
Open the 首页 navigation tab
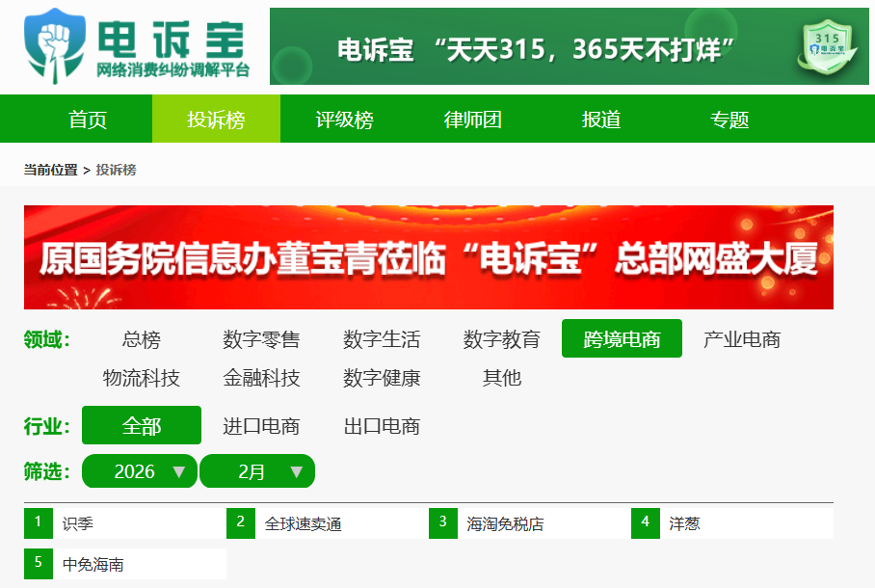88,120
